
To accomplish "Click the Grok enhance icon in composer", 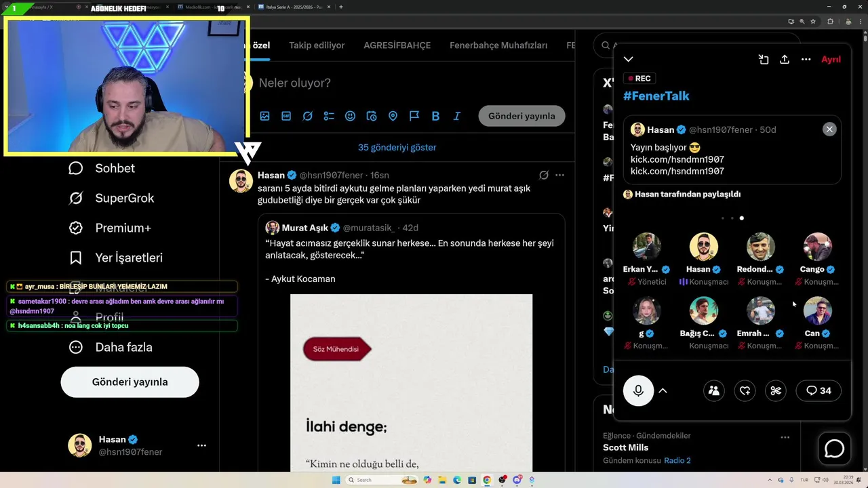I will coord(307,116).
